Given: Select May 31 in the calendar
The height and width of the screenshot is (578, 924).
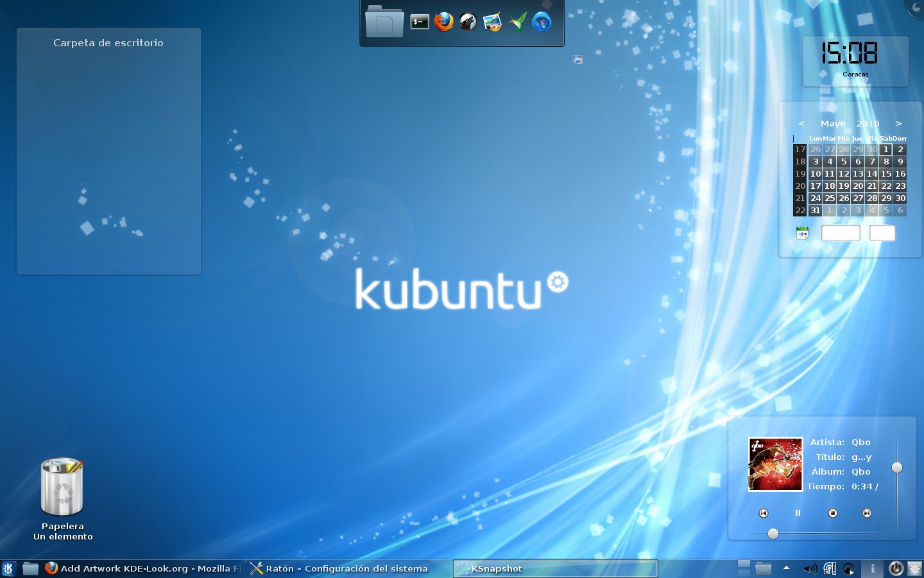Looking at the screenshot, I should pos(816,210).
